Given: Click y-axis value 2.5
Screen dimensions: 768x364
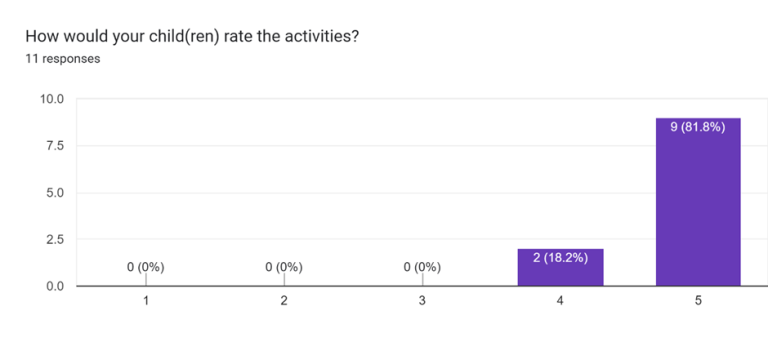Looking at the screenshot, I should pos(55,240).
